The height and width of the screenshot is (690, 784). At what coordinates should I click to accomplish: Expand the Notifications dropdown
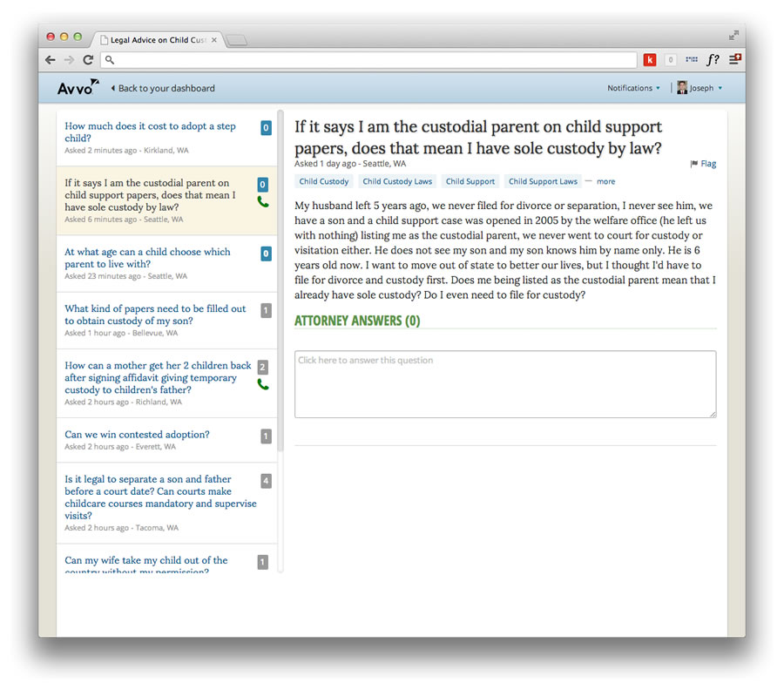coord(633,87)
